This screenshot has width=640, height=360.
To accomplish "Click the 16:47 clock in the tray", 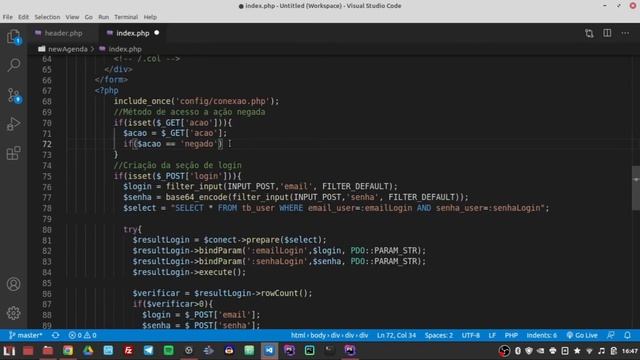I will (x=630, y=351).
